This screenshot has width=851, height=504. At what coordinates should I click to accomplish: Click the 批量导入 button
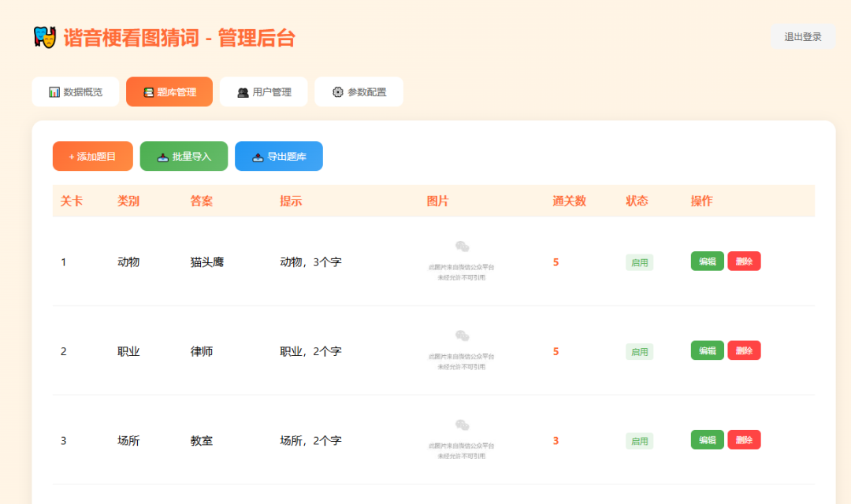pyautogui.click(x=184, y=156)
